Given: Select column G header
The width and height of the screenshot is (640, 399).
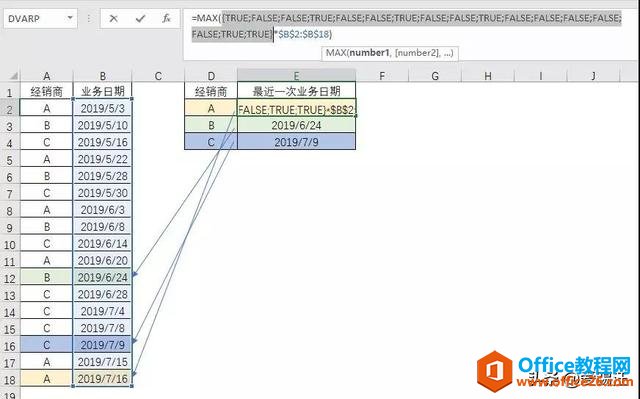Looking at the screenshot, I should point(435,76).
